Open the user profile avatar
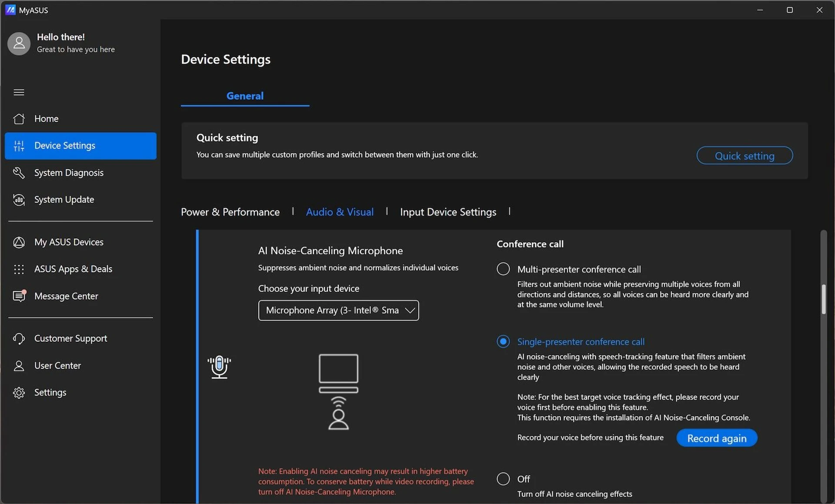835x504 pixels. tap(19, 43)
